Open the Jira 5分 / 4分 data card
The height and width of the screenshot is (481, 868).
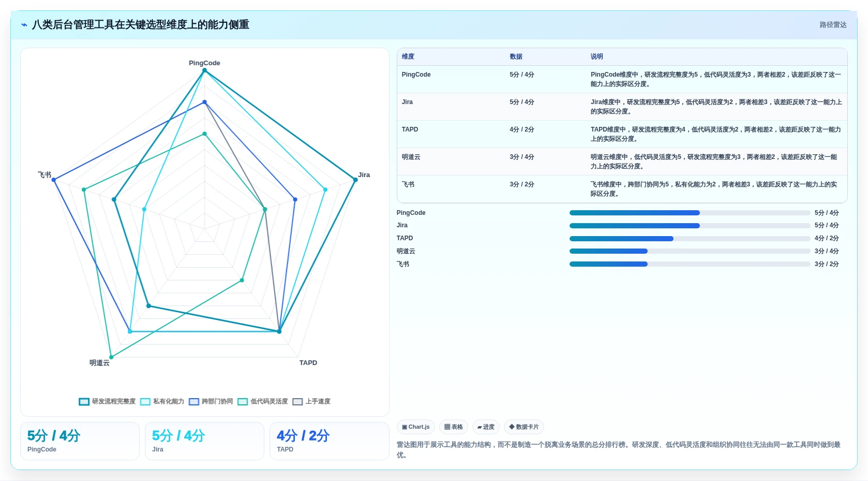(x=204, y=441)
